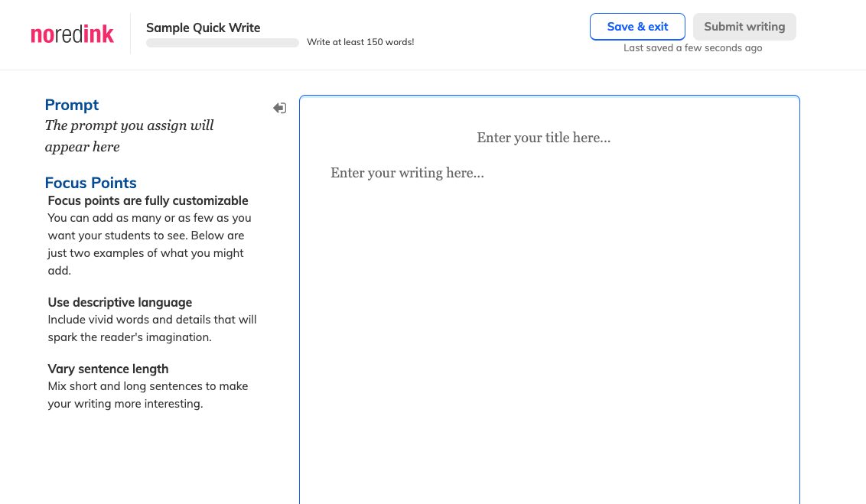Click the 'Use descriptive language' focus point
The height and width of the screenshot is (504, 866).
[120, 303]
